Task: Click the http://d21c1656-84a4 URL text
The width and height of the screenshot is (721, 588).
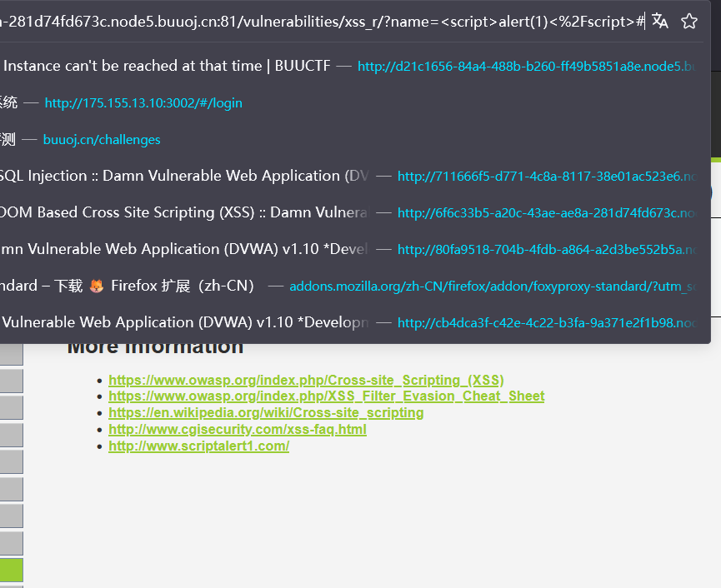Action: pos(527,66)
